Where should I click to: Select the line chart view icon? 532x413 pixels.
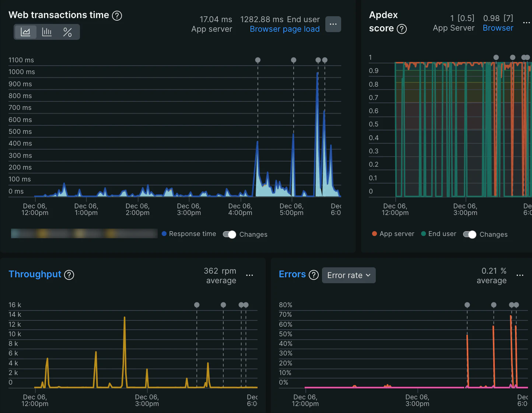click(x=25, y=32)
